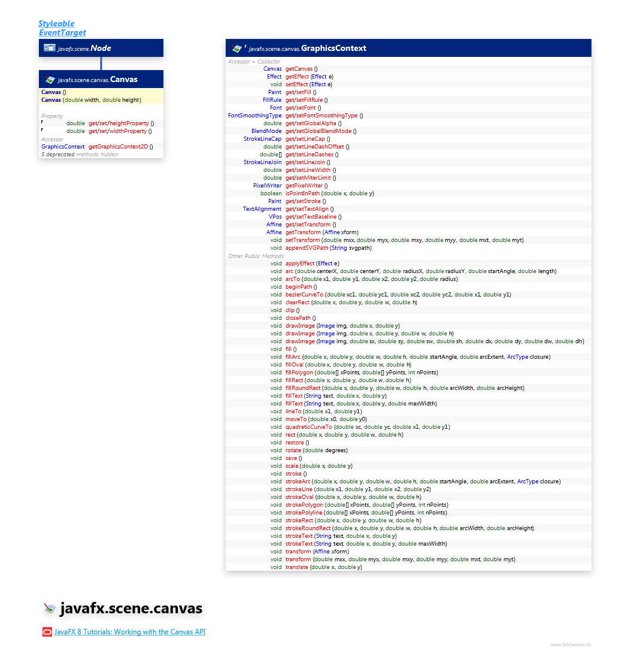Click the GraphicsContext return type in Canvas
625x672 pixels.
[63, 147]
